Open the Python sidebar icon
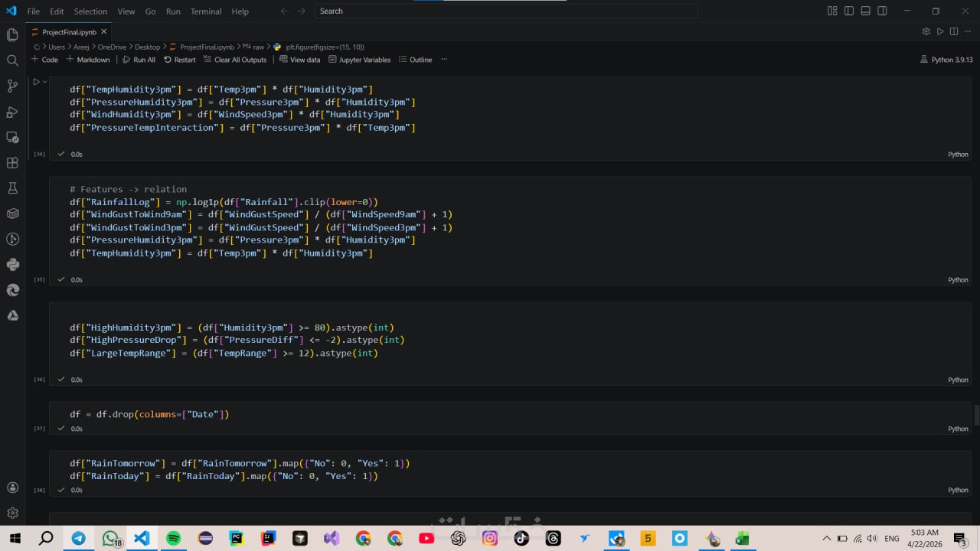 (12, 265)
